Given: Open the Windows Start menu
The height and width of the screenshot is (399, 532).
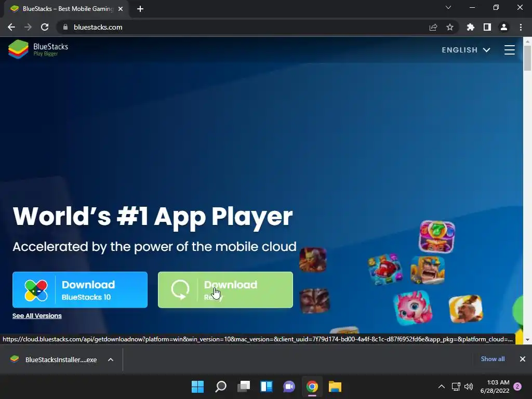Looking at the screenshot, I should pyautogui.click(x=197, y=387).
